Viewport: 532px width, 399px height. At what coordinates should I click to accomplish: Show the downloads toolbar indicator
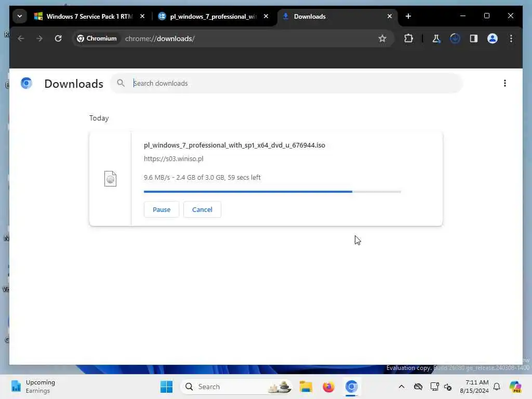pyautogui.click(x=455, y=38)
